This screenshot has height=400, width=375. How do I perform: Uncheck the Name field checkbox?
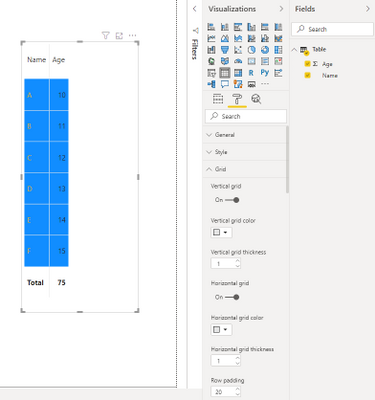pos(308,75)
